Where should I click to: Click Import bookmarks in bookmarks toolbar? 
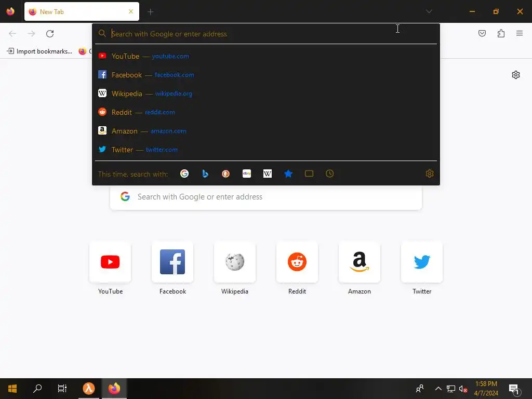(x=39, y=51)
